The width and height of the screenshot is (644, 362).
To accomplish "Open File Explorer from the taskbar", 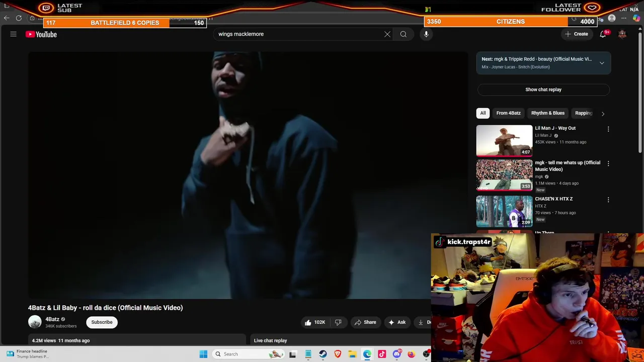I will (x=353, y=354).
